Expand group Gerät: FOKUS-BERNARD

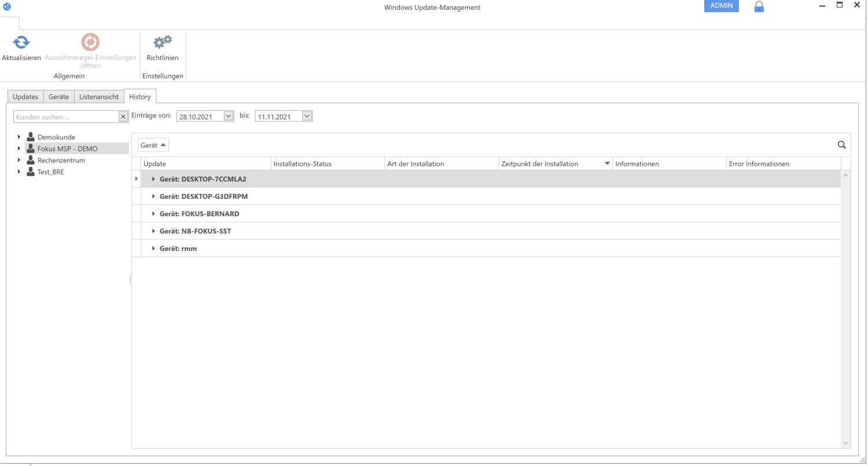point(154,214)
